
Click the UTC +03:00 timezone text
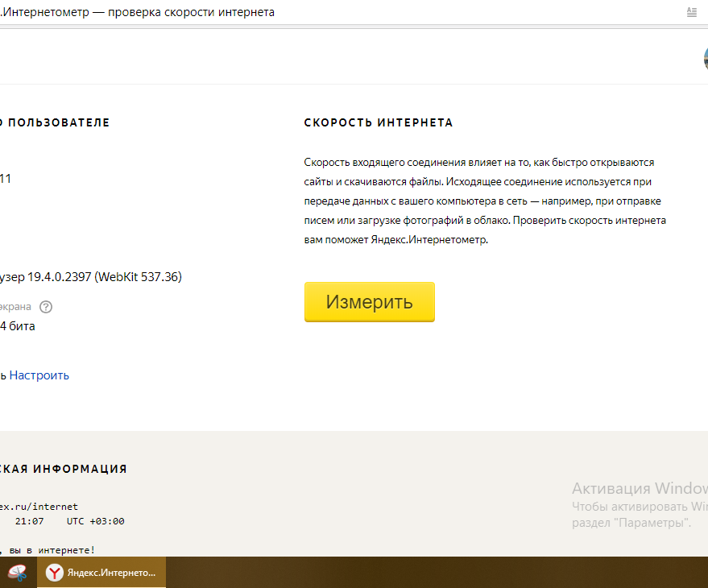(95, 520)
